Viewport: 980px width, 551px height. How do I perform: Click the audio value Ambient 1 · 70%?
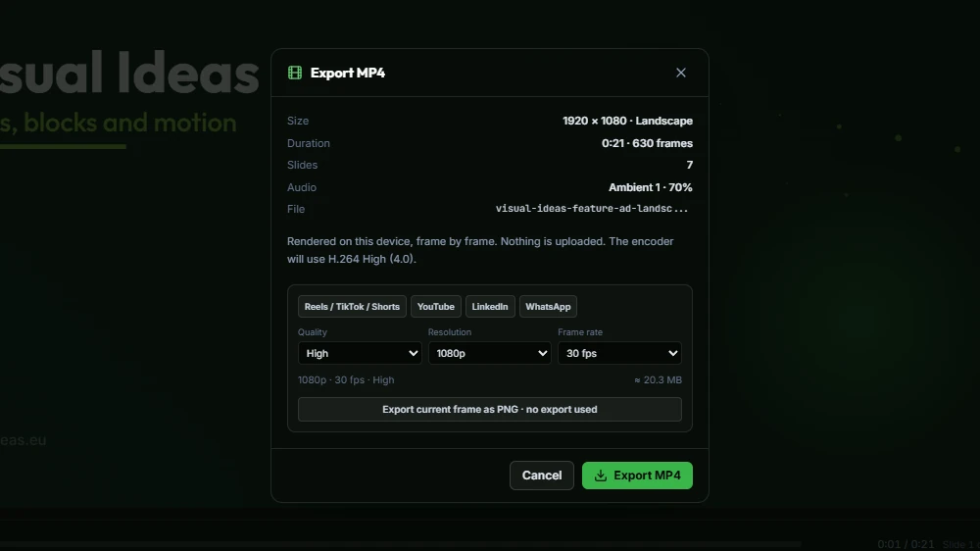pos(650,187)
